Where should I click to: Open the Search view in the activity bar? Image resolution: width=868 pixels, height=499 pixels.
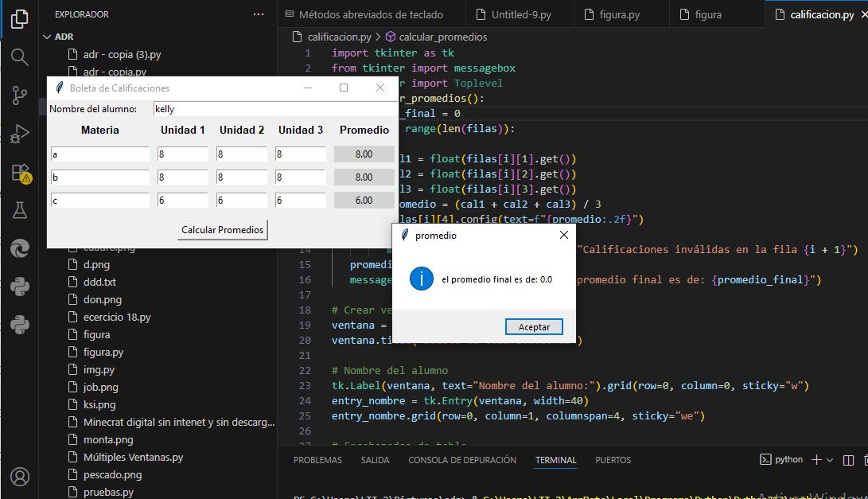click(x=20, y=57)
